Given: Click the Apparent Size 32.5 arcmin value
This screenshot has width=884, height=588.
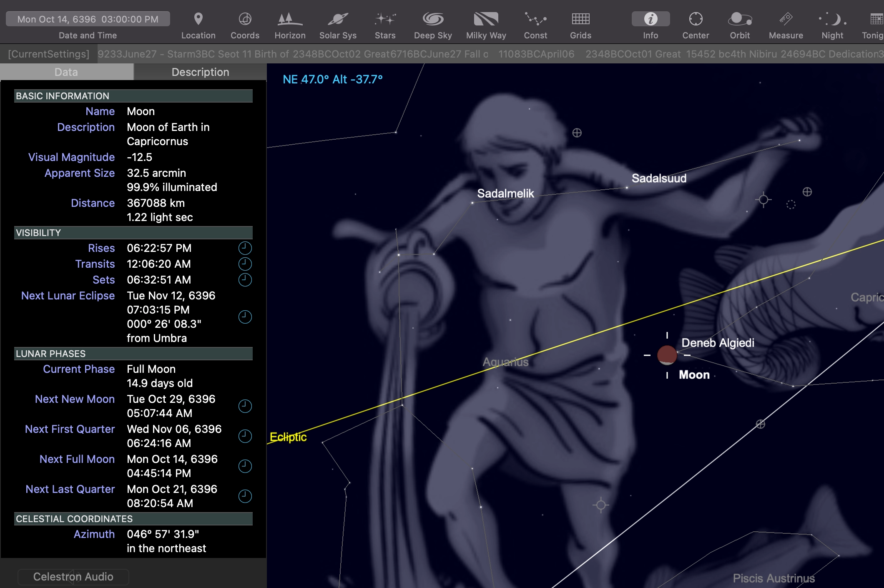Looking at the screenshot, I should click(156, 173).
